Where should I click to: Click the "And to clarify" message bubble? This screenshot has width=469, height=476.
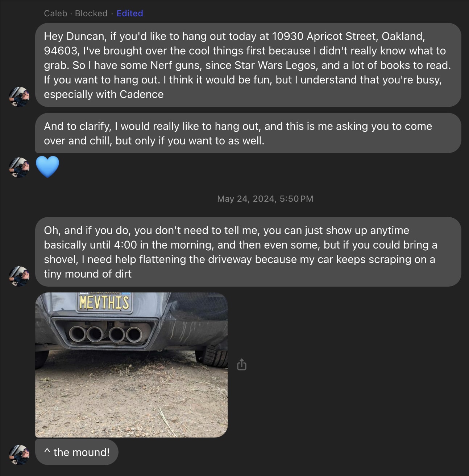[x=248, y=133]
